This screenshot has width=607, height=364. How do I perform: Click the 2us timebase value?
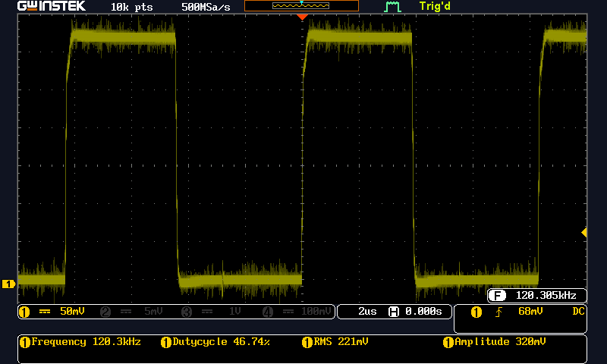[x=367, y=312]
